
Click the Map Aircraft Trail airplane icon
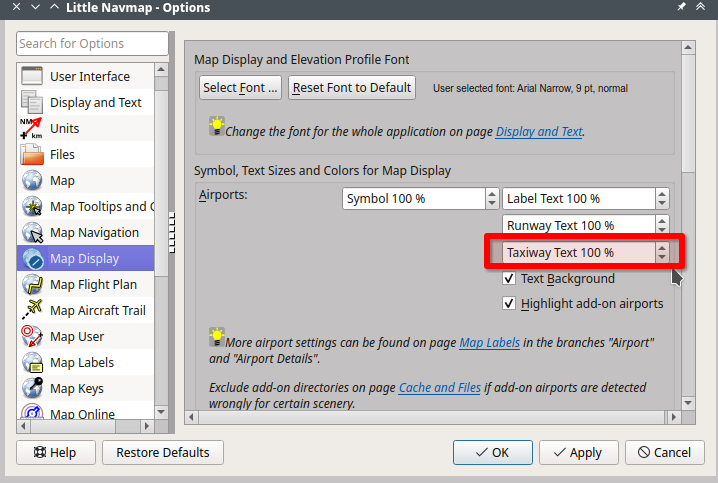[x=32, y=310]
